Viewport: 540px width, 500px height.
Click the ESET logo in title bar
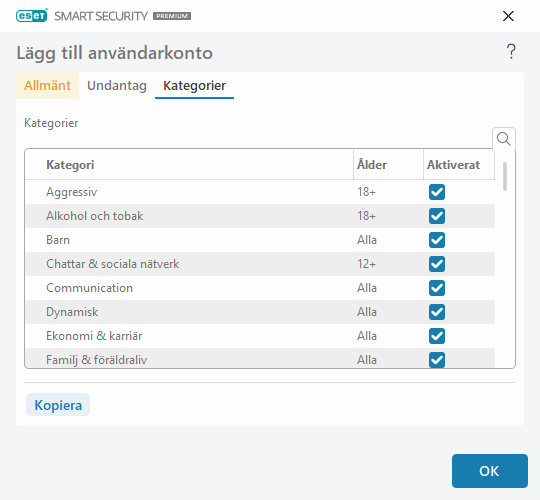pyautogui.click(x=32, y=16)
